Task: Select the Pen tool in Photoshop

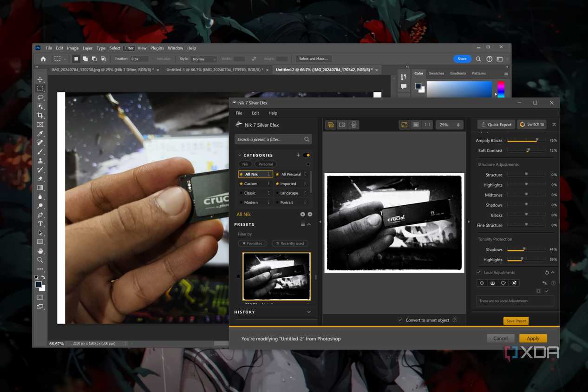Action: 40,215
